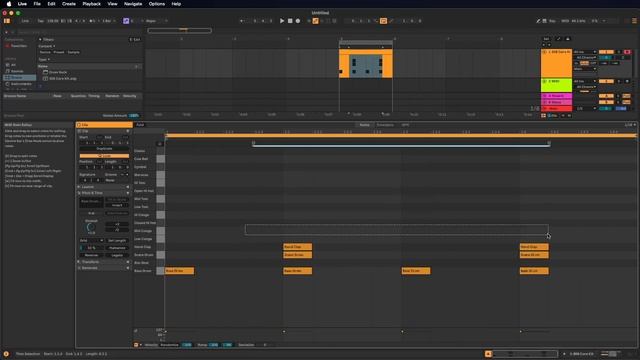
Task: Toggle the purple Scale Mode icon
Action: (x=126, y=21)
